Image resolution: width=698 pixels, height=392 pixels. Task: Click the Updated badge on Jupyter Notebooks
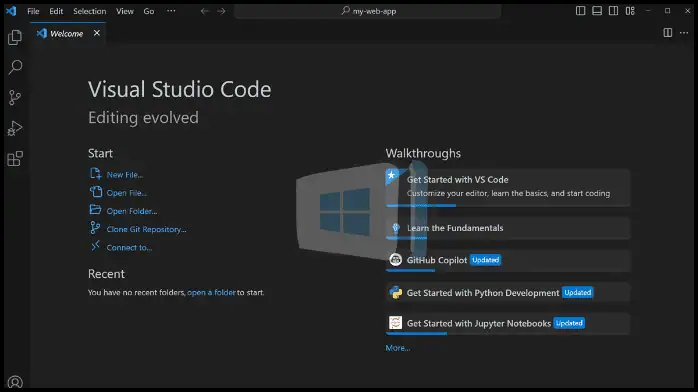[569, 323]
